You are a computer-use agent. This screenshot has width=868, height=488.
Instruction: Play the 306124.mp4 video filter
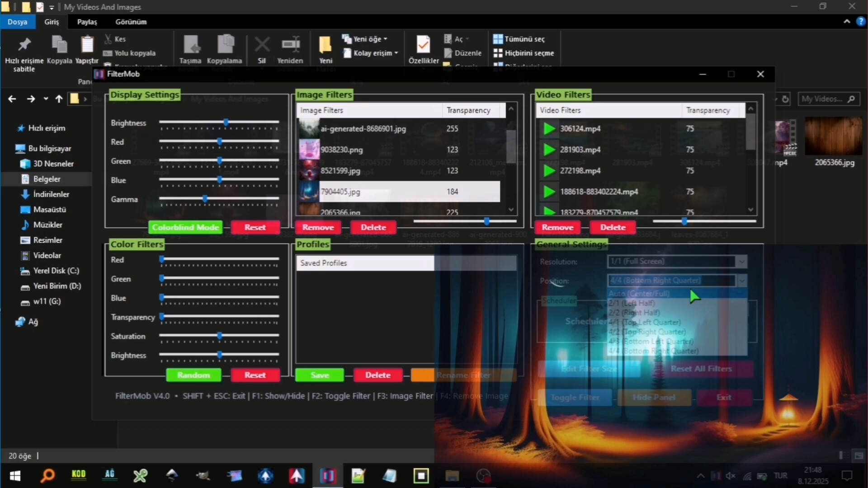(548, 129)
